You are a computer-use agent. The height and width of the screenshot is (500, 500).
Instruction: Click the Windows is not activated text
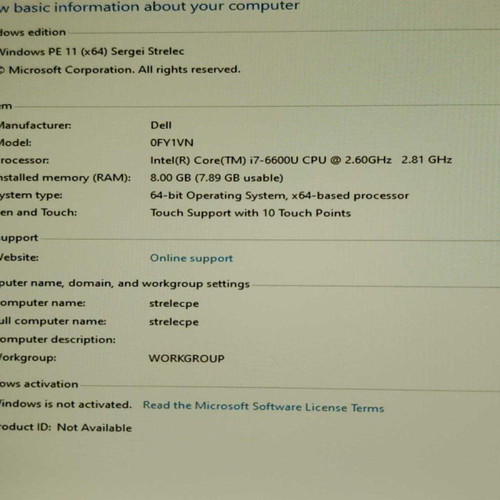(x=66, y=404)
